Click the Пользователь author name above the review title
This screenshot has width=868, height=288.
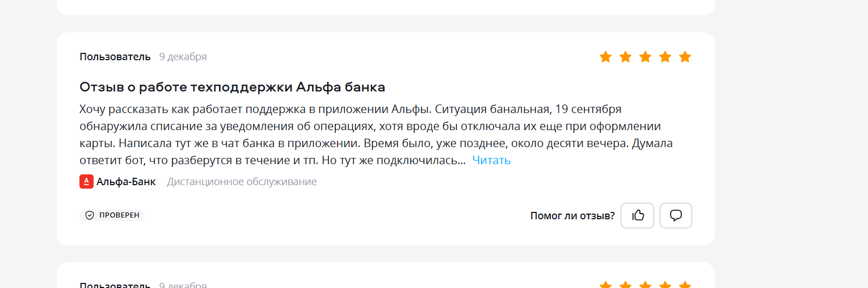point(115,57)
